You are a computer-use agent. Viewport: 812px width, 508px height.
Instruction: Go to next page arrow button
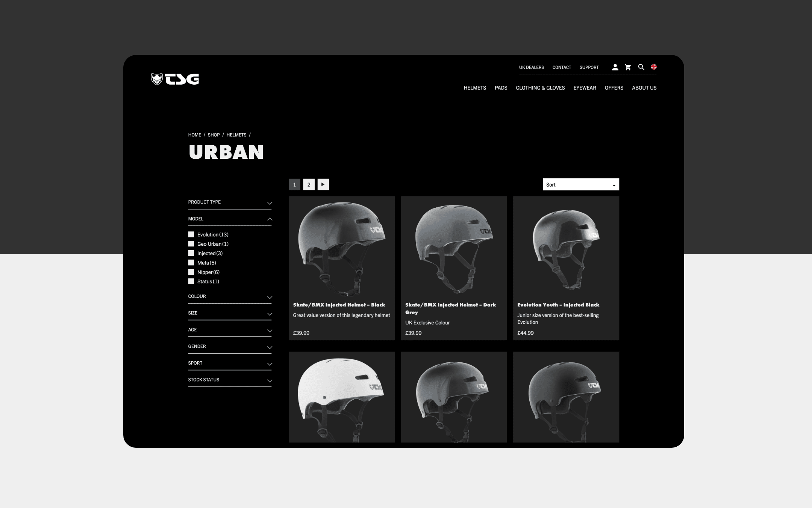[323, 184]
